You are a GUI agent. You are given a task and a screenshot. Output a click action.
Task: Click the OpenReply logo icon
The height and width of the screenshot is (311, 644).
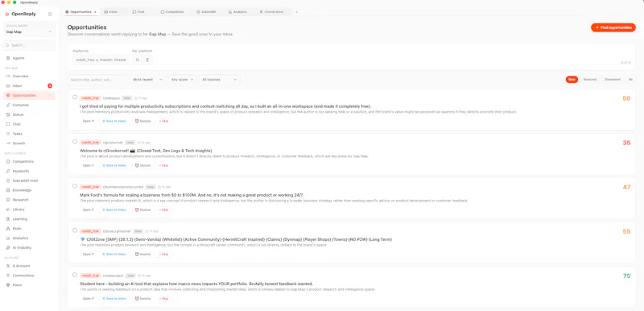click(x=7, y=14)
